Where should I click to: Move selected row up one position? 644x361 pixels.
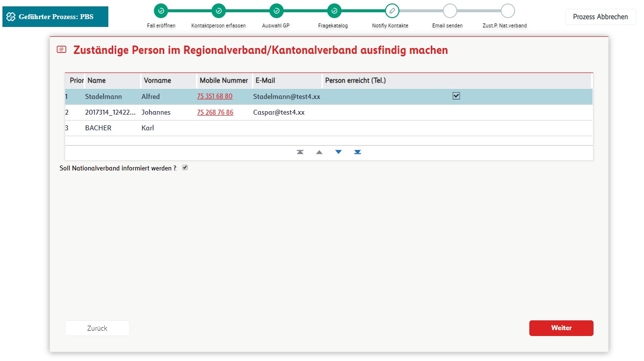[319, 152]
